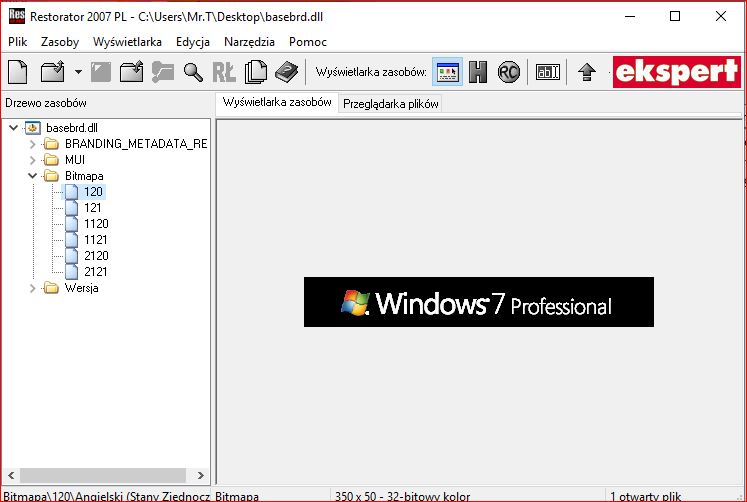Click the RŁ toolbar icon
The width and height of the screenshot is (747, 502).
[x=224, y=72]
